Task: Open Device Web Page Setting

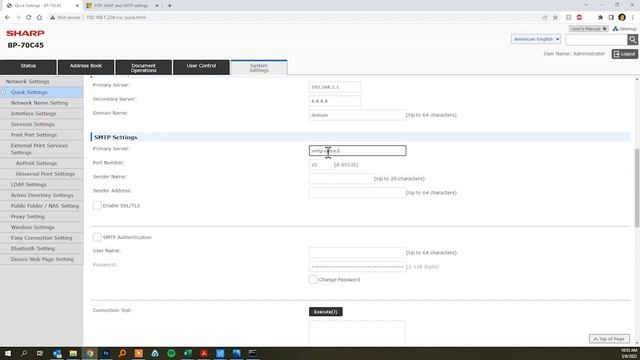Action: (x=41, y=259)
